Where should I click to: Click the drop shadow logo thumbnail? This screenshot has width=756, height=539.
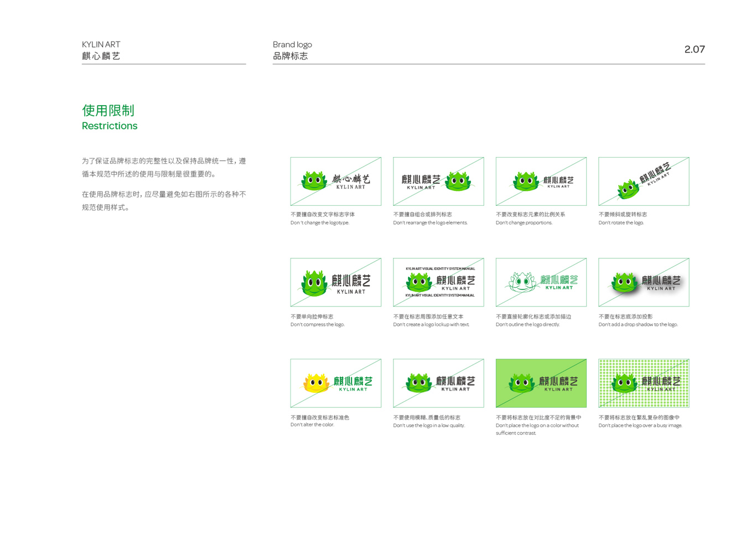[644, 282]
